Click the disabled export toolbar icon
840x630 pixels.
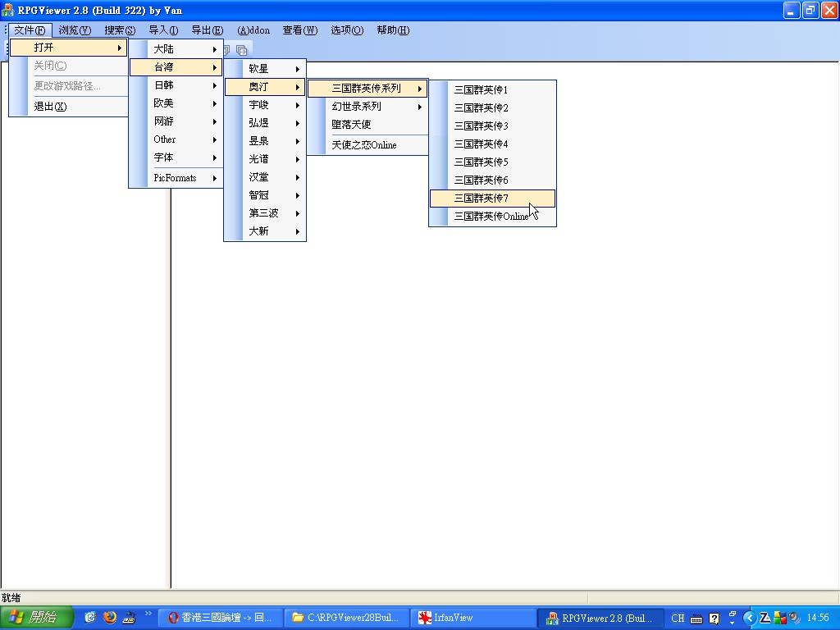pyautogui.click(x=242, y=50)
